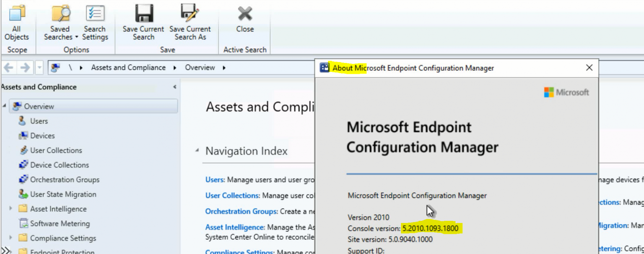Follow the Asset Intelligence link
Viewport: 644px width, 254px height.
pyautogui.click(x=235, y=227)
